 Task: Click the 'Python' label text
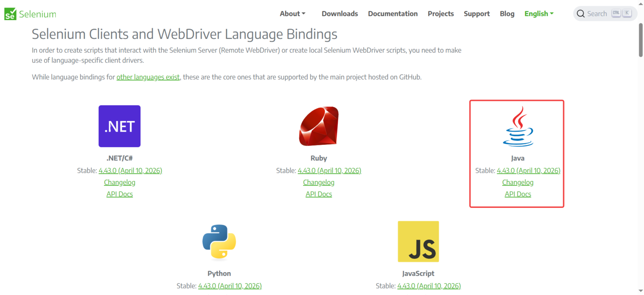point(219,274)
